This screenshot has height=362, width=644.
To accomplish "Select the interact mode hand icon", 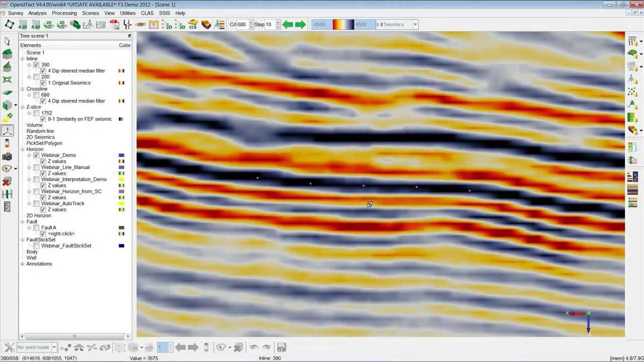I will pyautogui.click(x=7, y=41).
